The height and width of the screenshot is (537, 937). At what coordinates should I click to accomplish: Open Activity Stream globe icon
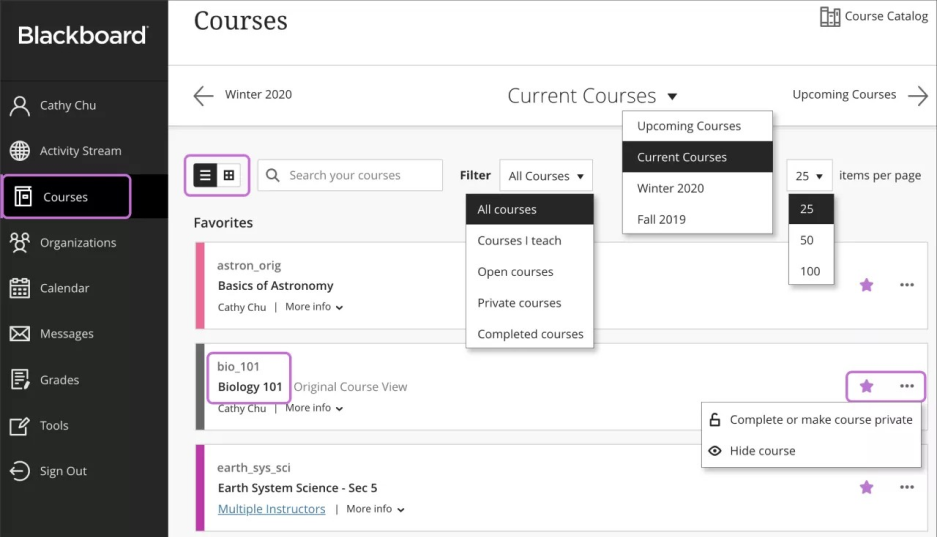click(20, 151)
